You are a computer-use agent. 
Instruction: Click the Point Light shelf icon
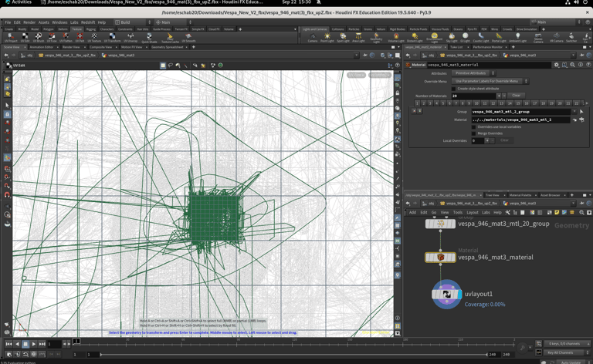tap(327, 37)
